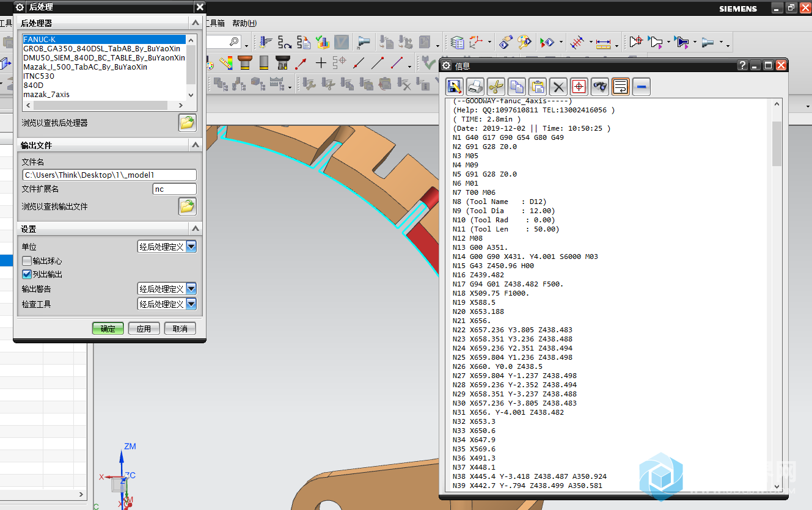
Task: Collapse the 设置 section
Action: click(x=196, y=229)
